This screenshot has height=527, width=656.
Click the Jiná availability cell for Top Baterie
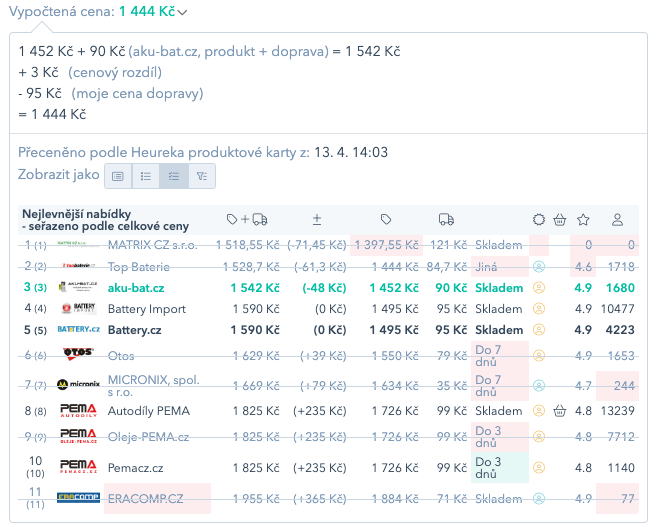click(x=500, y=266)
